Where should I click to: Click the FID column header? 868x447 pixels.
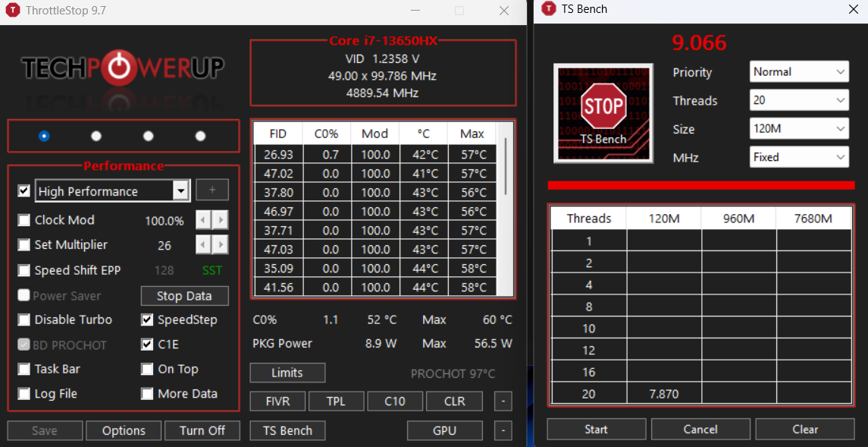(278, 134)
